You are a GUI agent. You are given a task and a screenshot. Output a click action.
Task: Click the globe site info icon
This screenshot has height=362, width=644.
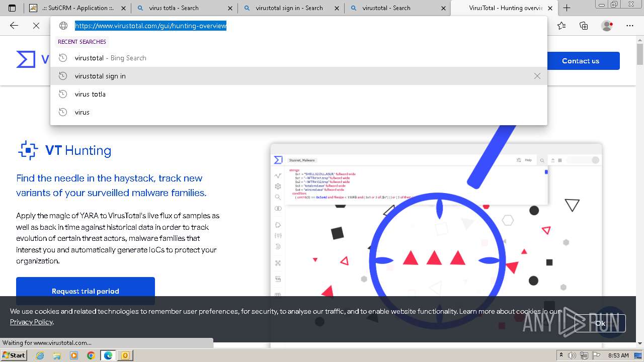coord(63,26)
